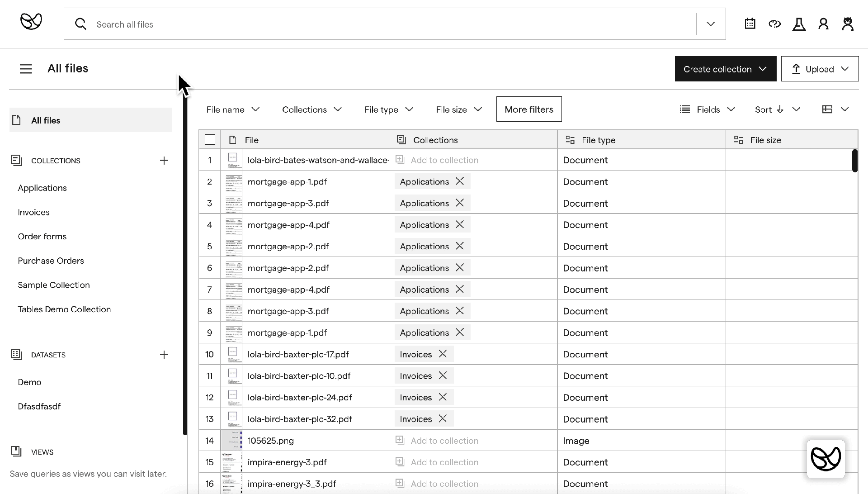
Task: Add impira-energy-3_3.pdf to a collection
Action: (x=437, y=484)
